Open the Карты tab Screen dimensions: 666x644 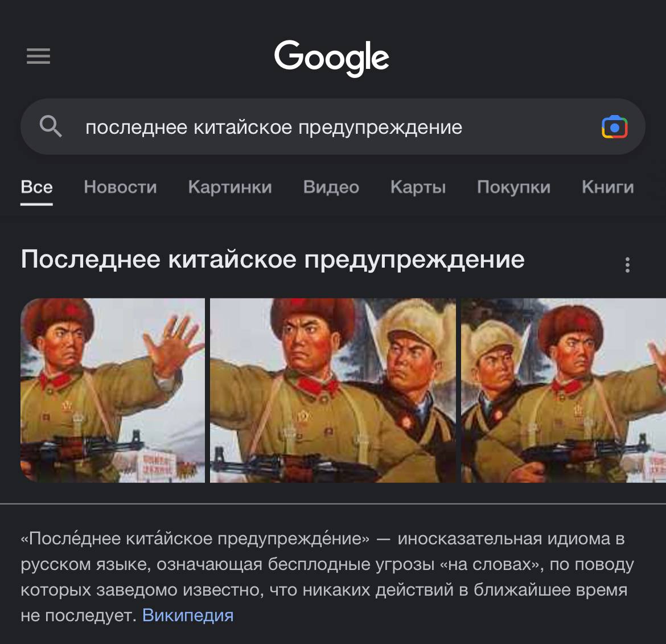click(418, 187)
